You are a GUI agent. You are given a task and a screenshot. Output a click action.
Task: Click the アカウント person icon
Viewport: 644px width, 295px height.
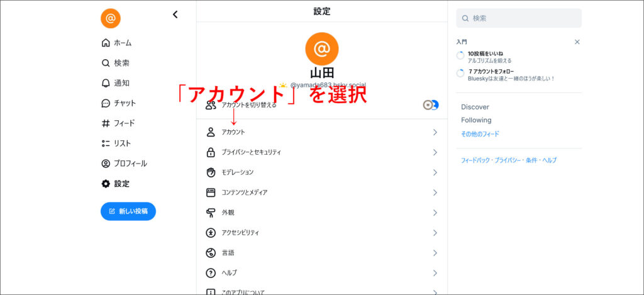coord(211,132)
